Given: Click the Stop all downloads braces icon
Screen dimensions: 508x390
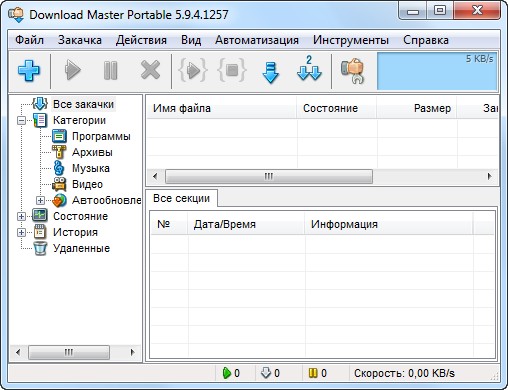Looking at the screenshot, I should point(232,70).
